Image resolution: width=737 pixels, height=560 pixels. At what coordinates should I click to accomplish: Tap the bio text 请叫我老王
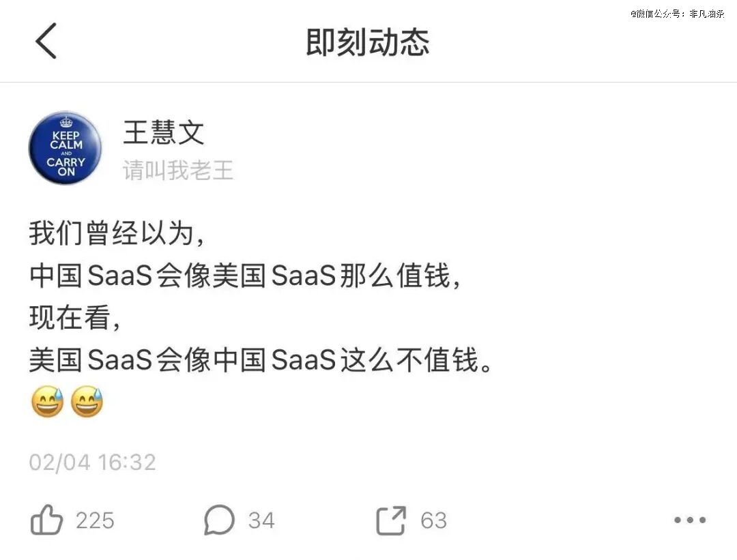click(178, 170)
